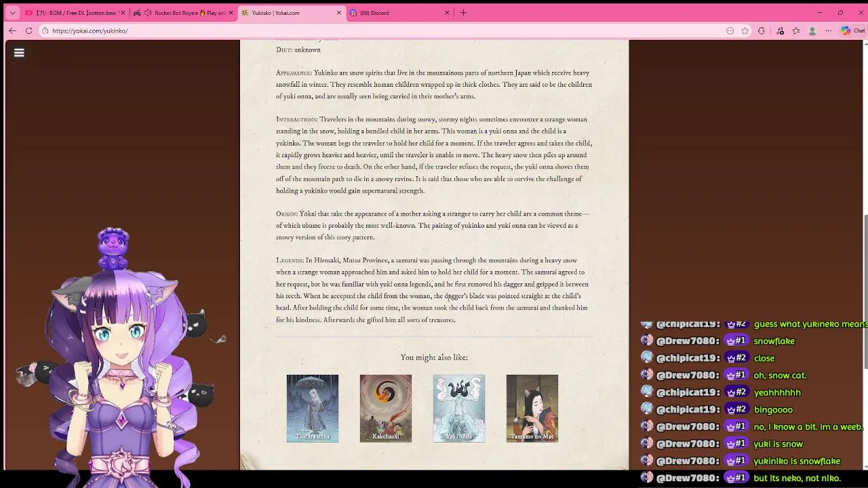Click the Yokai.com favicon on active tab
Image resolution: width=868 pixels, height=488 pixels.
245,13
